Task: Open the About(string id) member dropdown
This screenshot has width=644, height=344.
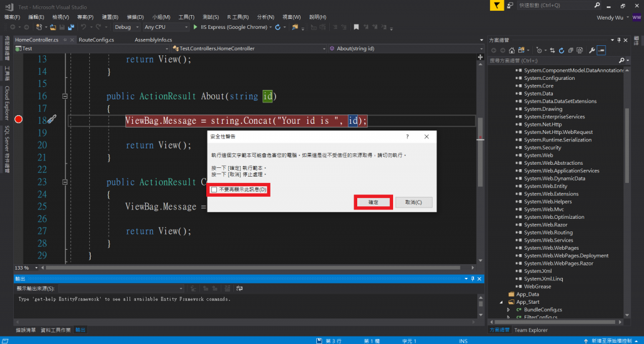Action: (406, 48)
